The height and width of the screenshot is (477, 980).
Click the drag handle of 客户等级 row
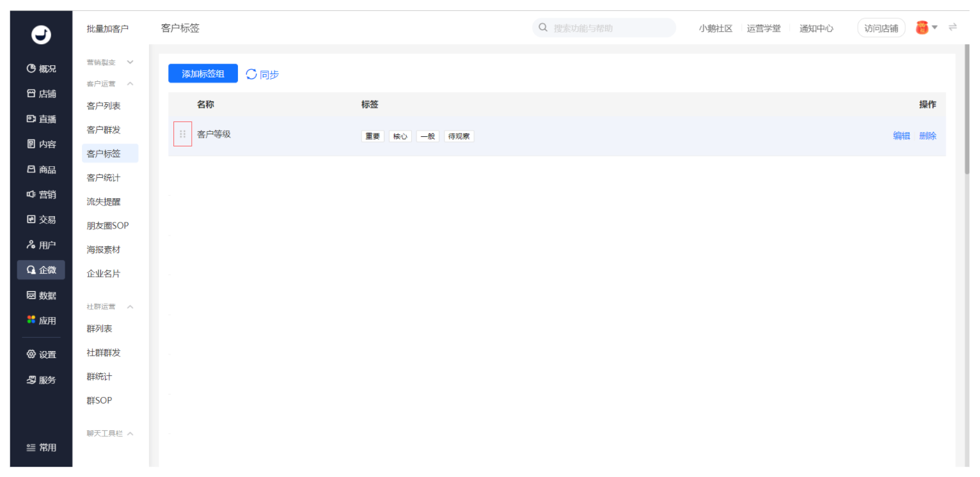(x=183, y=134)
